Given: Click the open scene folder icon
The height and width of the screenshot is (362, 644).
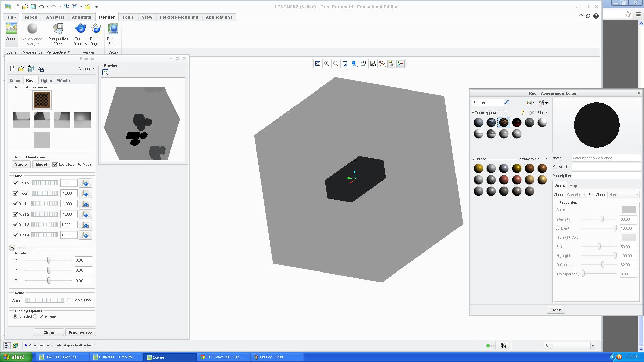Looking at the screenshot, I should [x=21, y=69].
